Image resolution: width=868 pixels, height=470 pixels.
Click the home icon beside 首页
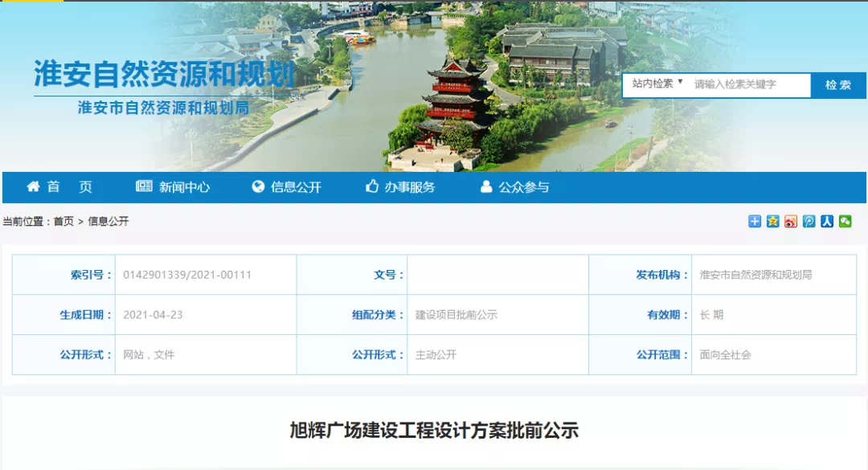pyautogui.click(x=33, y=187)
